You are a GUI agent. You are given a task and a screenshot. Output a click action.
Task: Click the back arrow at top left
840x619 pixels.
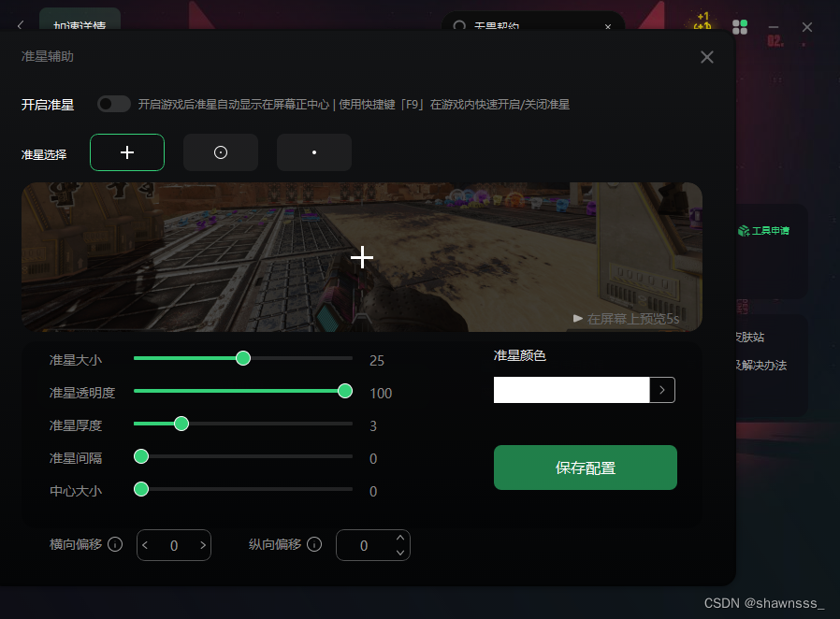click(21, 25)
